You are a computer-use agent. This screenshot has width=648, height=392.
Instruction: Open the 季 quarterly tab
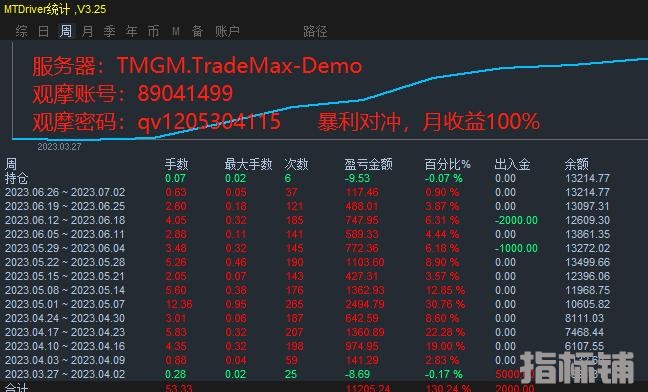(110, 31)
